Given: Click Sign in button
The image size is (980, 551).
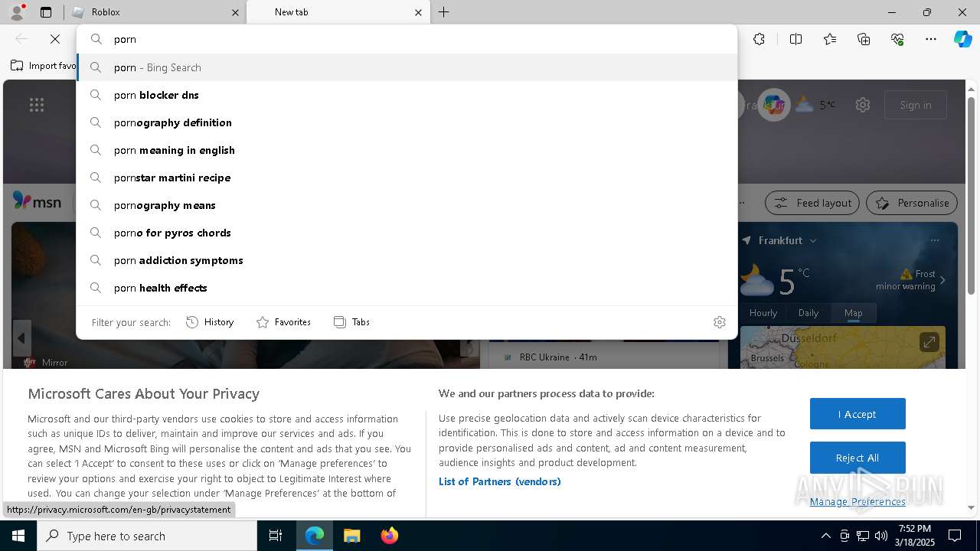Looking at the screenshot, I should coord(916,105).
